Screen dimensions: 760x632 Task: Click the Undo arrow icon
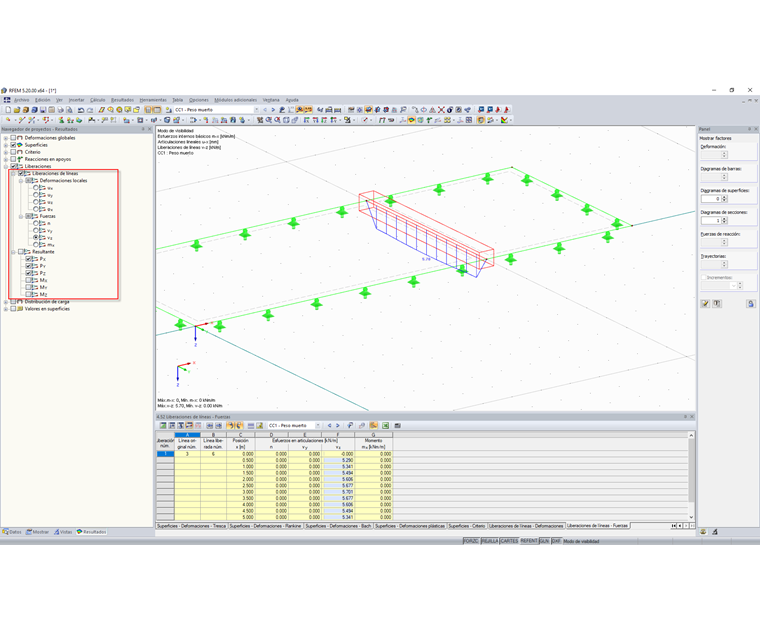(81, 110)
